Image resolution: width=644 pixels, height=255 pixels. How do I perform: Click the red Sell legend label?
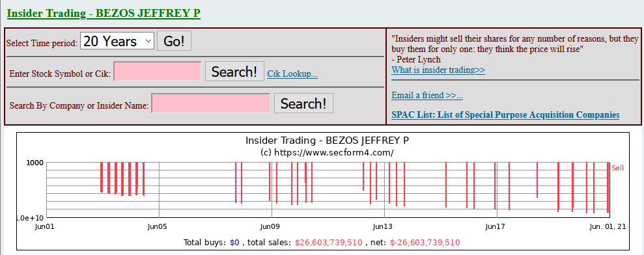click(x=617, y=168)
